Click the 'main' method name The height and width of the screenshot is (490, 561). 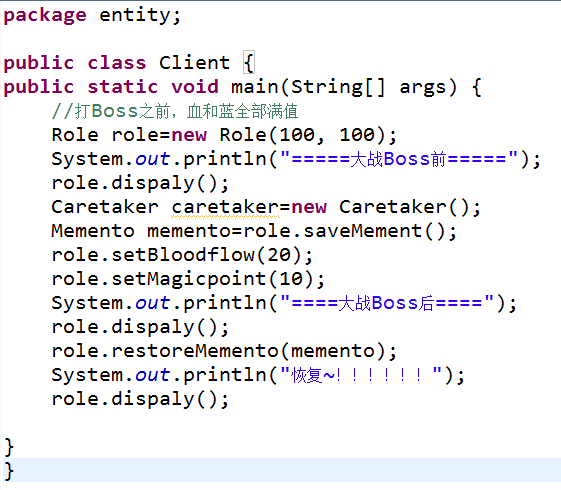coord(255,87)
